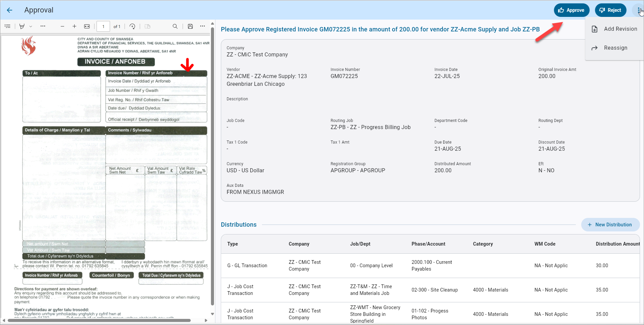Click the Due Date 21-AUG-25 value

tap(448, 149)
